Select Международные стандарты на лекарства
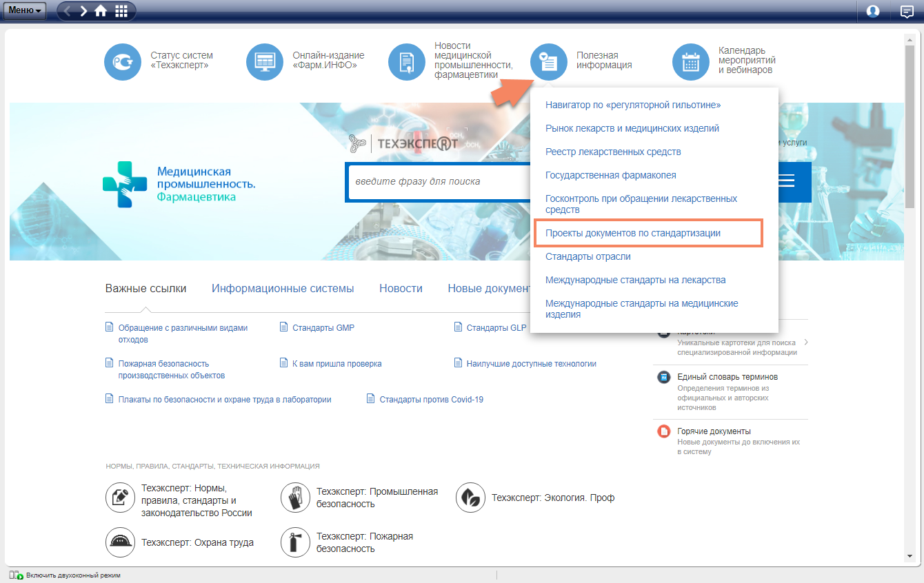Screen dimensions: 924x583 pyautogui.click(x=636, y=280)
